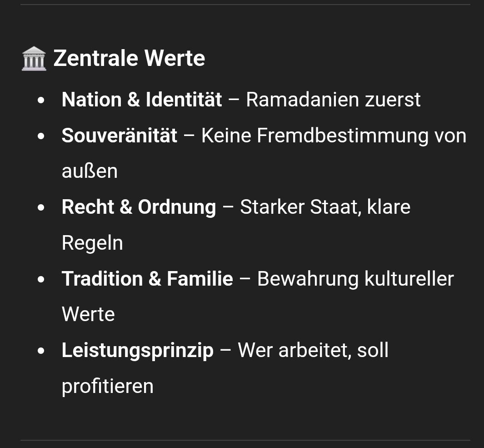Select the bold "Recht & Ordnung" label
This screenshot has width=484, height=448.
(139, 207)
